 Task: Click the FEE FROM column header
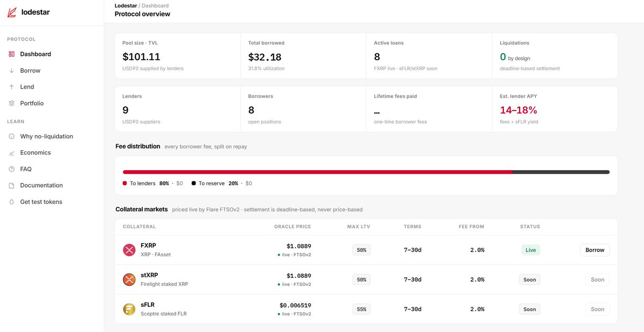[472, 227]
